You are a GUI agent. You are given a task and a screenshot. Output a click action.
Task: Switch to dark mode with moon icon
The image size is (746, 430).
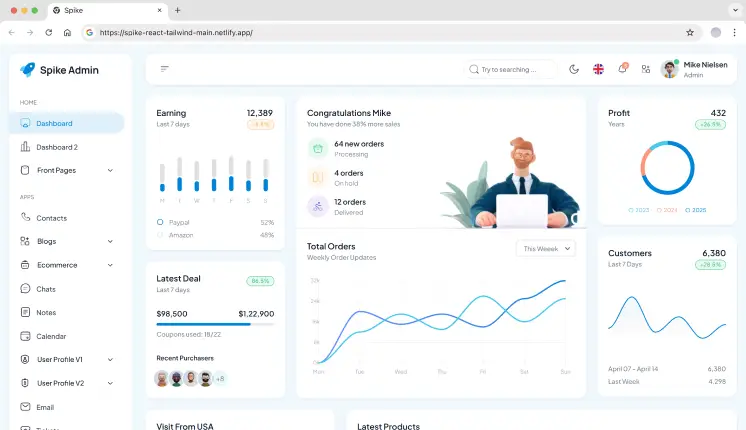pos(574,69)
